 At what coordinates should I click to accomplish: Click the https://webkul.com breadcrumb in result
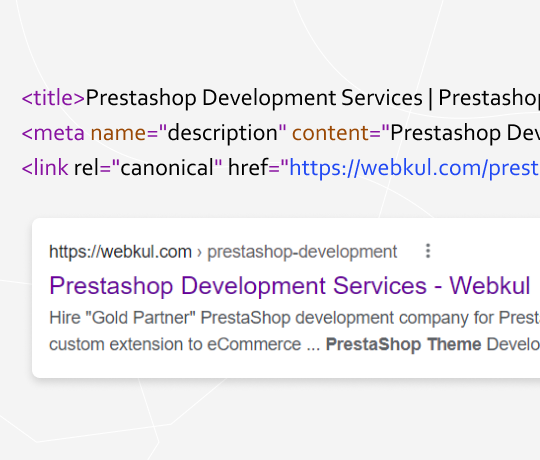coord(121,252)
